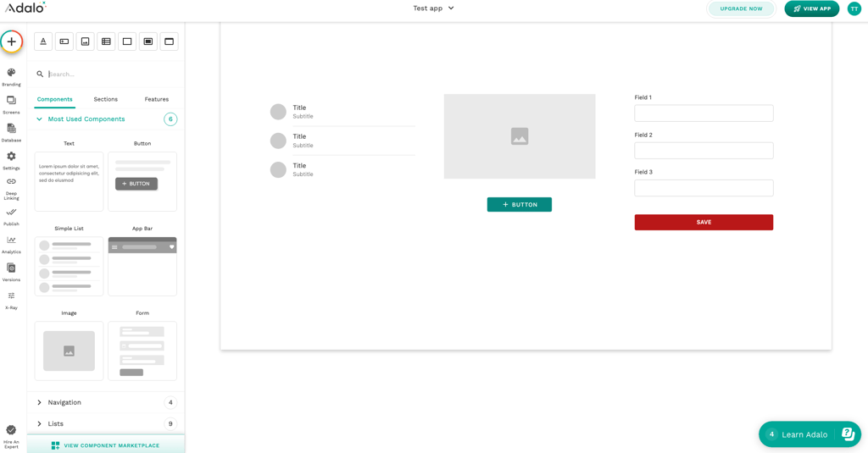Click the marketplace grid icon
868x453 pixels.
[55, 445]
